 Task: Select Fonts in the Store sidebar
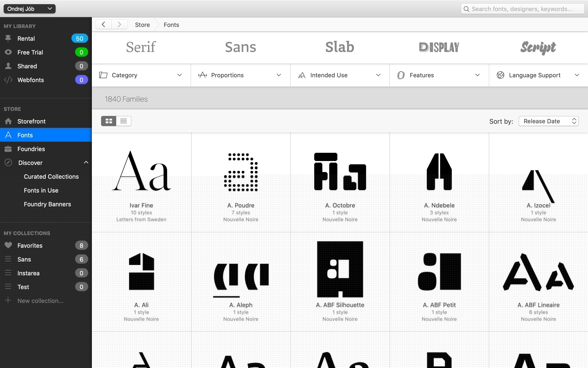[46, 135]
